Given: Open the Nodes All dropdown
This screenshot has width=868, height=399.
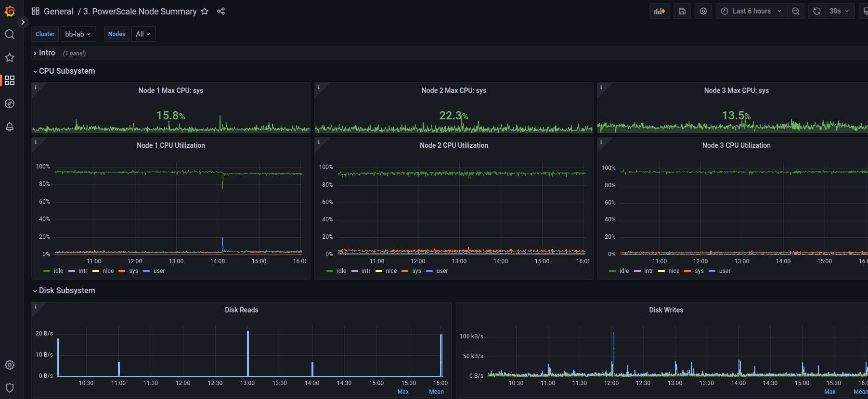Looking at the screenshot, I should 143,34.
